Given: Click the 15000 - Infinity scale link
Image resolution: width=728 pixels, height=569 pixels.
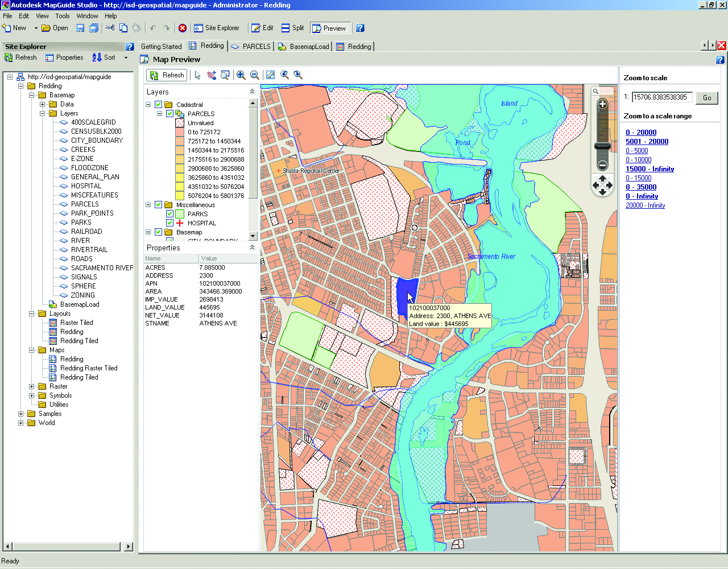Looking at the screenshot, I should (650, 169).
